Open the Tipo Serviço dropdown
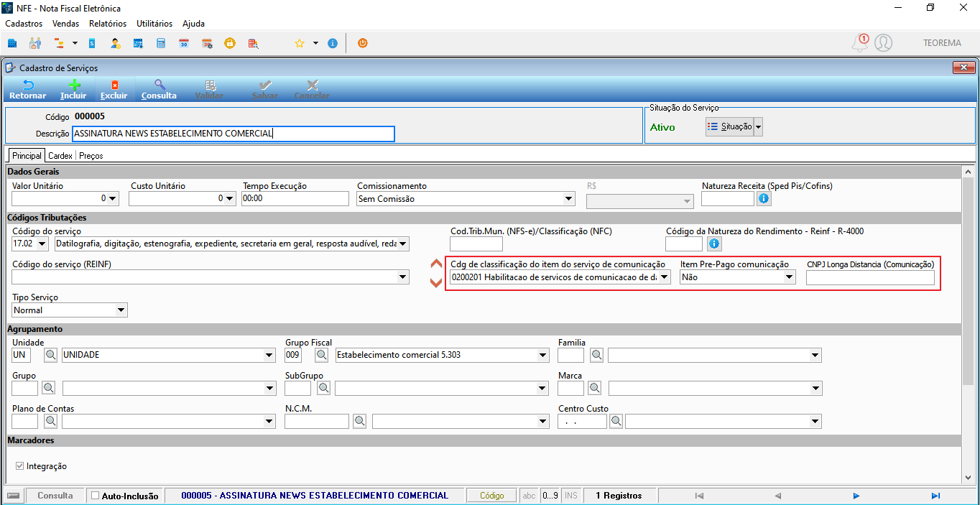The image size is (980, 505). coord(121,310)
